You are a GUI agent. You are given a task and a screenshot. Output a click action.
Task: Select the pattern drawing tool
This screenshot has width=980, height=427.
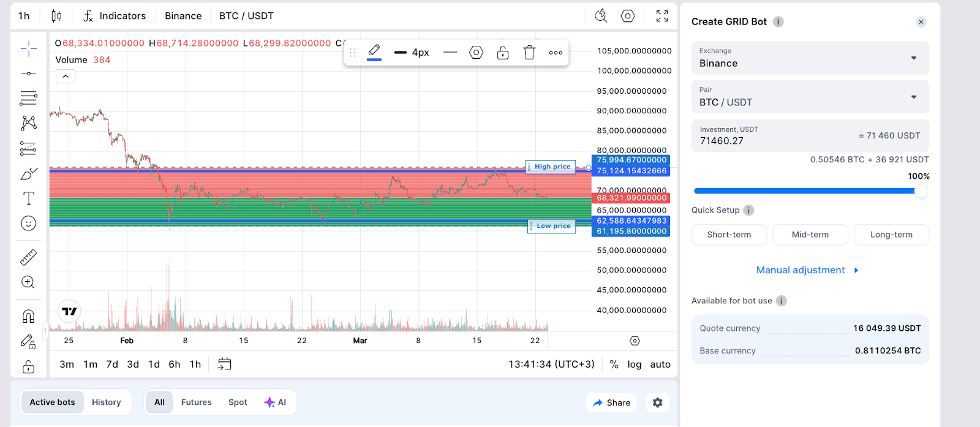(x=28, y=123)
